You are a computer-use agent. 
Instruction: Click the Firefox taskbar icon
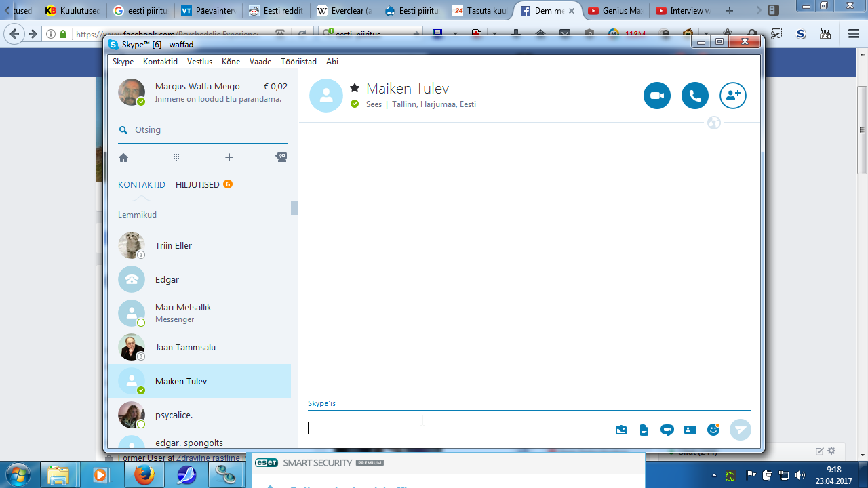pos(144,474)
